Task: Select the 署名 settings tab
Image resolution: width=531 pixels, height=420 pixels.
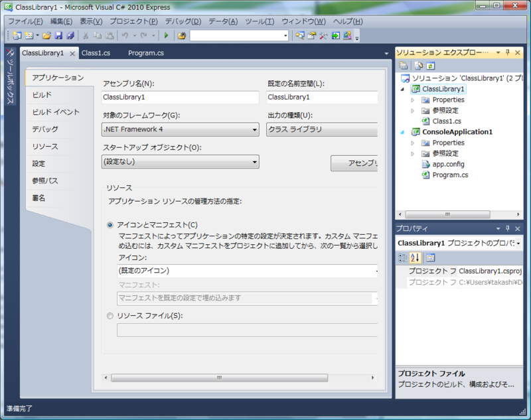Action: tap(38, 198)
